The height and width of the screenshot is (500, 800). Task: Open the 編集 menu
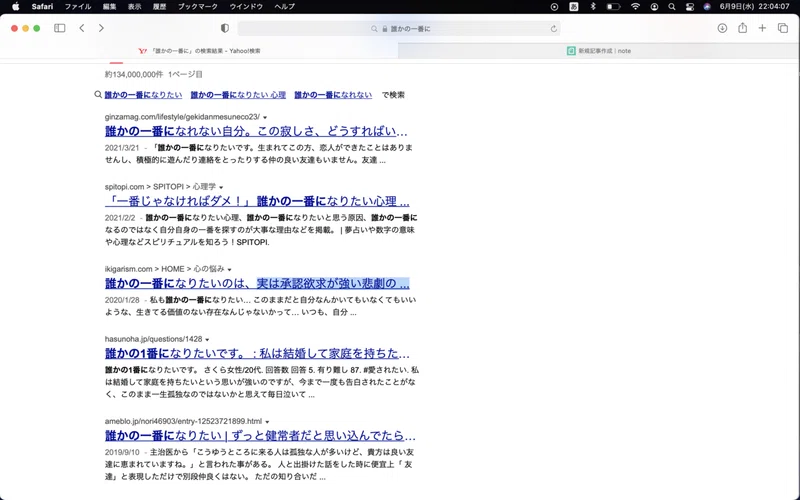point(110,7)
